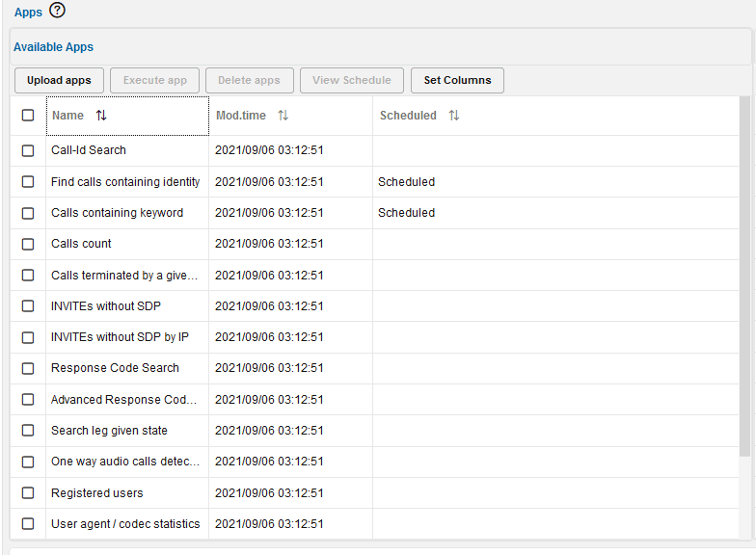
Task: Click the Apps section title
Action: 28,13
